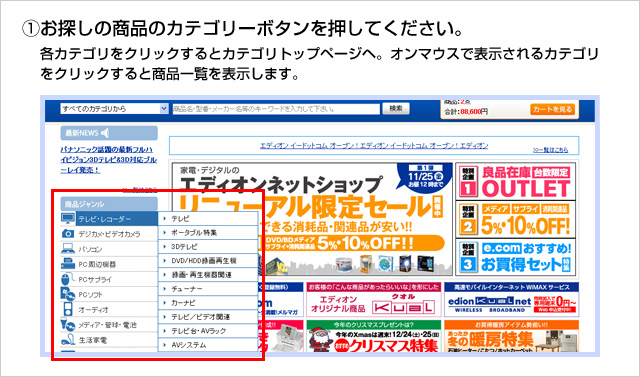
Task: Click the mouse icon beside PCサプライ
Action: [68, 279]
